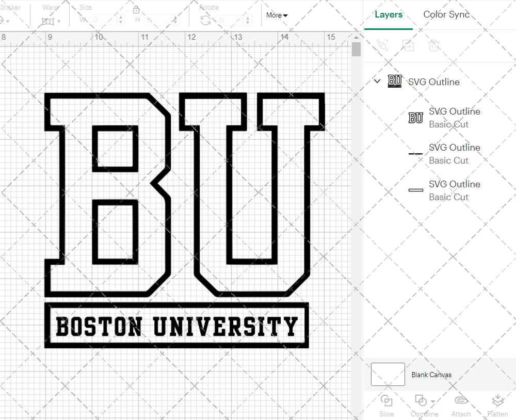The height and width of the screenshot is (420, 516).
Task: Switch to the Color Sync tab
Action: (x=446, y=14)
